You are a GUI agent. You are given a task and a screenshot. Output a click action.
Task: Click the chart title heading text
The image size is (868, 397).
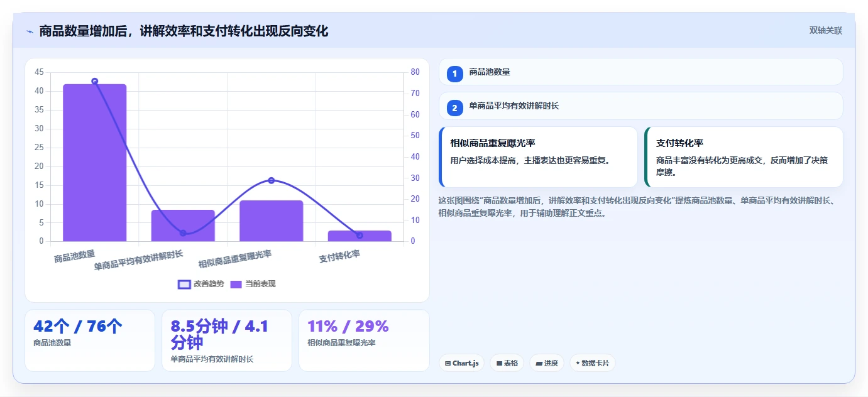coord(184,31)
